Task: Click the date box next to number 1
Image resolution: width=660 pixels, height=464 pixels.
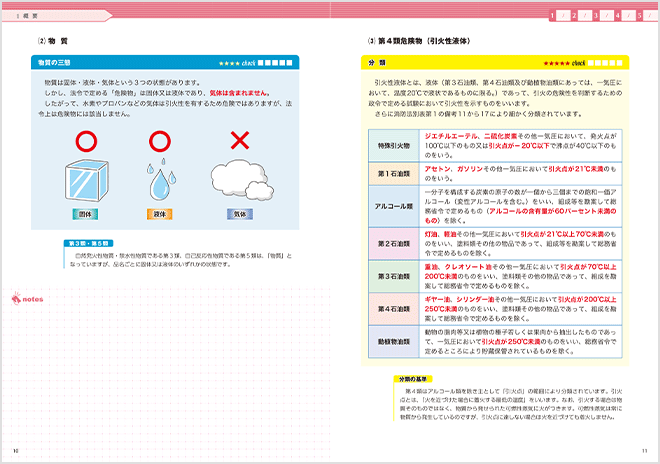Action: [x=563, y=16]
